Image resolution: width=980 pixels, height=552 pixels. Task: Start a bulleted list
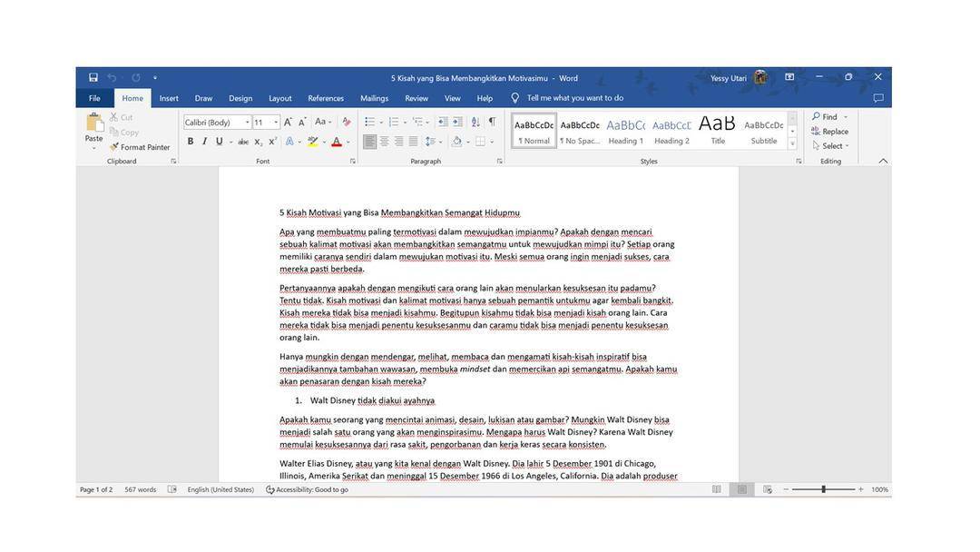369,122
